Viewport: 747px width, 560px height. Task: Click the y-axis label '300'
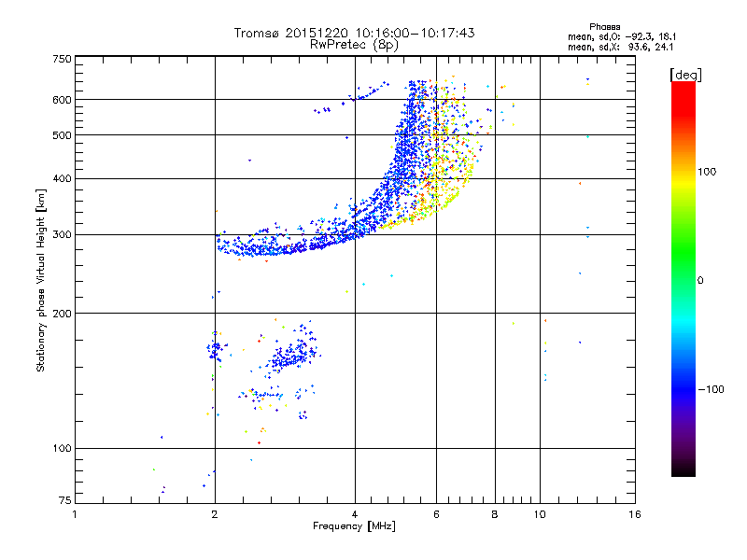[x=62, y=235]
